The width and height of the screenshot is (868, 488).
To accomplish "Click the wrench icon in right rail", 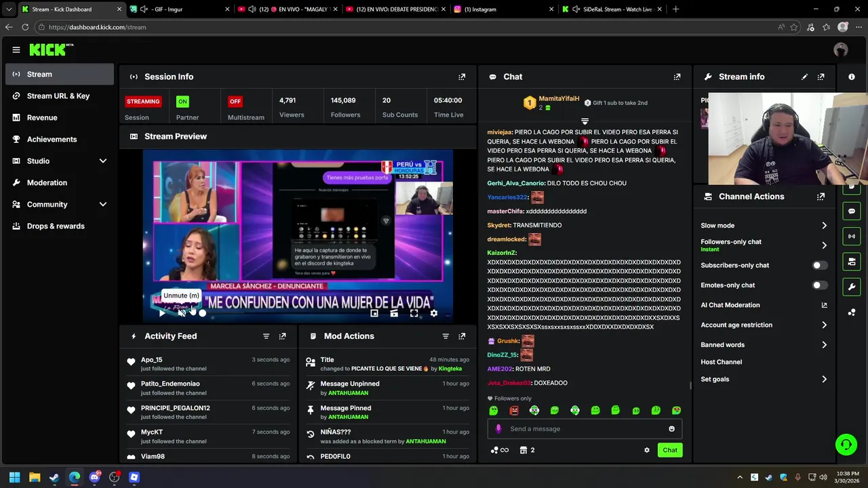I will (x=852, y=287).
